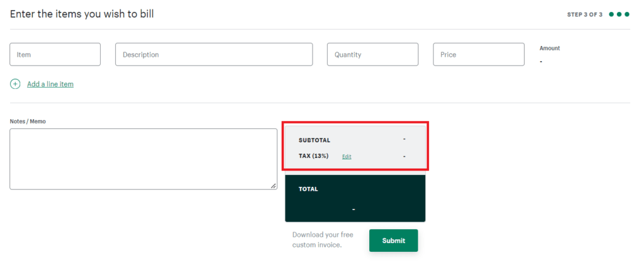
Task: Select the Quantity input field
Action: [x=372, y=55]
